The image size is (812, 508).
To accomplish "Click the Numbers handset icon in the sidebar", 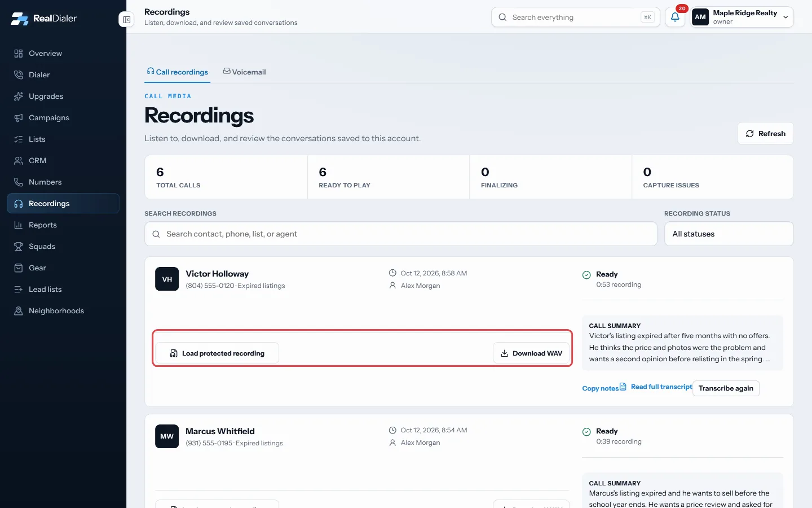I will [x=19, y=182].
